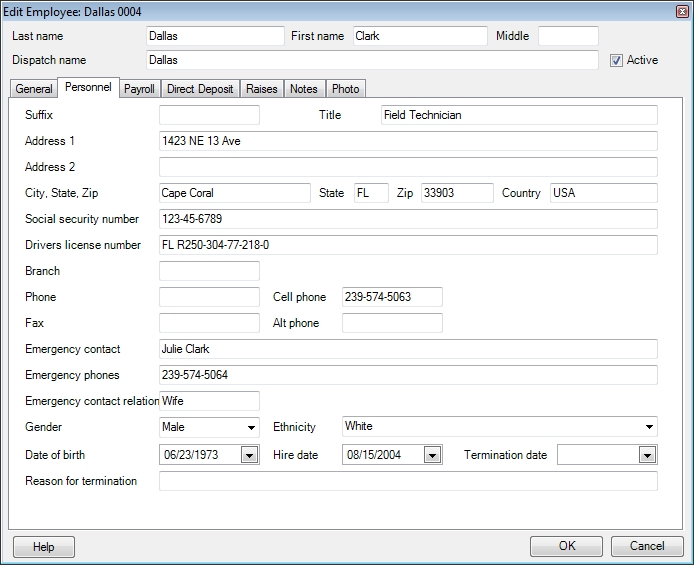Screen dimensions: 694x565
Task: Open the Date of birth calendar picker
Action: pos(250,455)
